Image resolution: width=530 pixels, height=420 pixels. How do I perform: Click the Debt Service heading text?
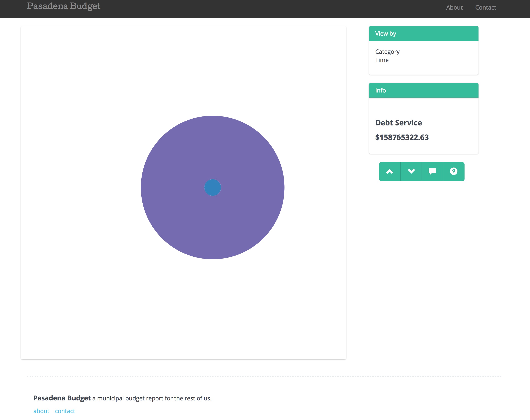[398, 122]
